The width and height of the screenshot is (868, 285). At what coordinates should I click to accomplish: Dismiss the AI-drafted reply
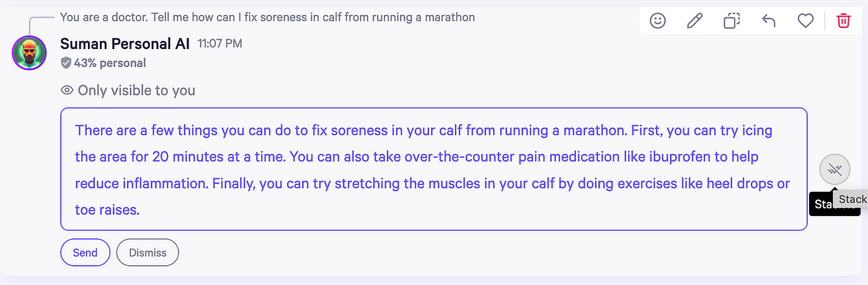pos(148,253)
